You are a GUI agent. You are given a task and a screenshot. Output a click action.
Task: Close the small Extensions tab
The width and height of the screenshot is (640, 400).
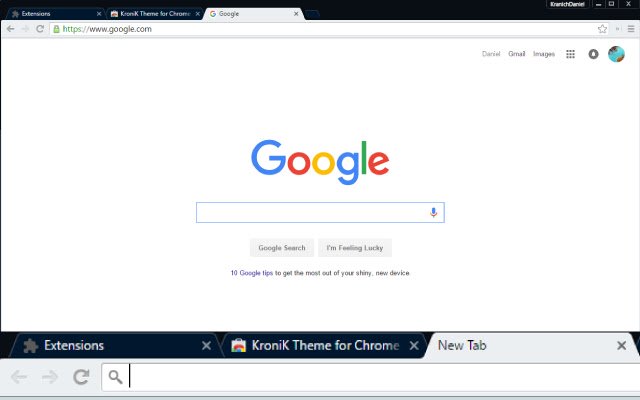click(x=99, y=14)
